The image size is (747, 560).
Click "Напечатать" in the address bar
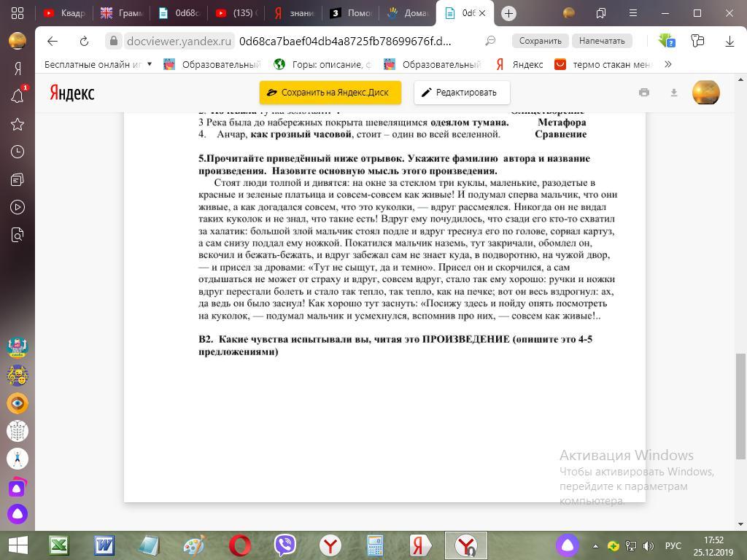point(602,41)
